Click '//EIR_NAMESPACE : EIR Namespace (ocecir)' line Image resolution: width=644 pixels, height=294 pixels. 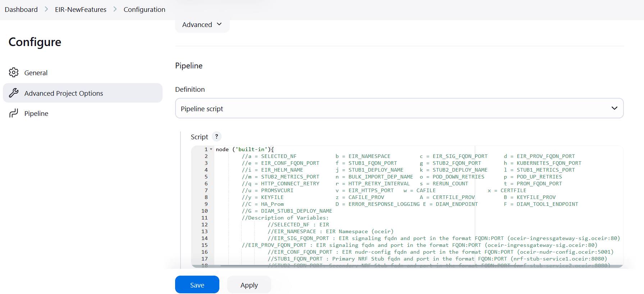(330, 231)
